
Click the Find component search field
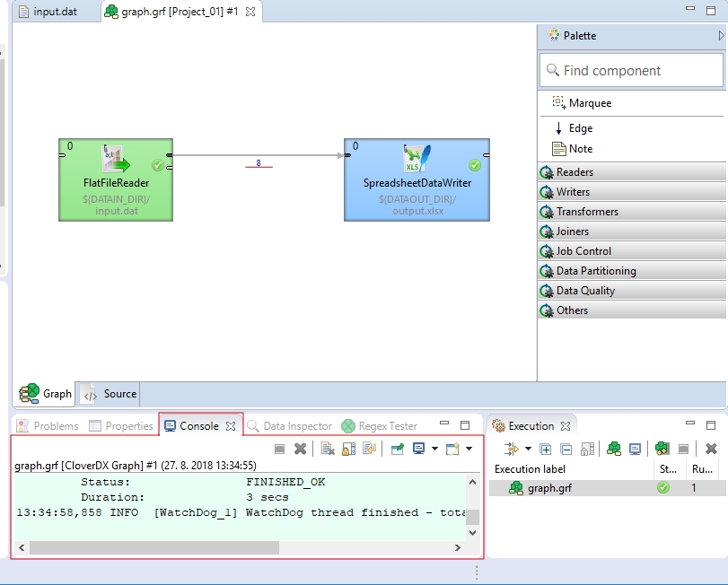click(631, 71)
